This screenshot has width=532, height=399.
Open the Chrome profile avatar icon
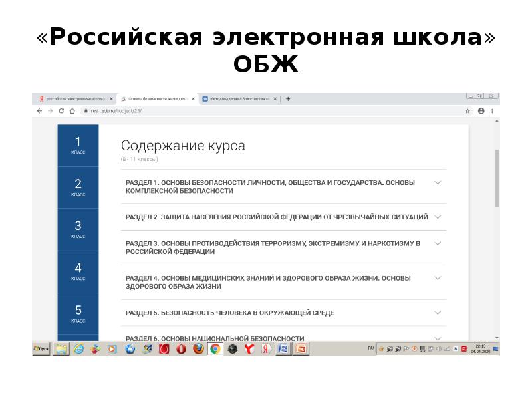tap(480, 111)
